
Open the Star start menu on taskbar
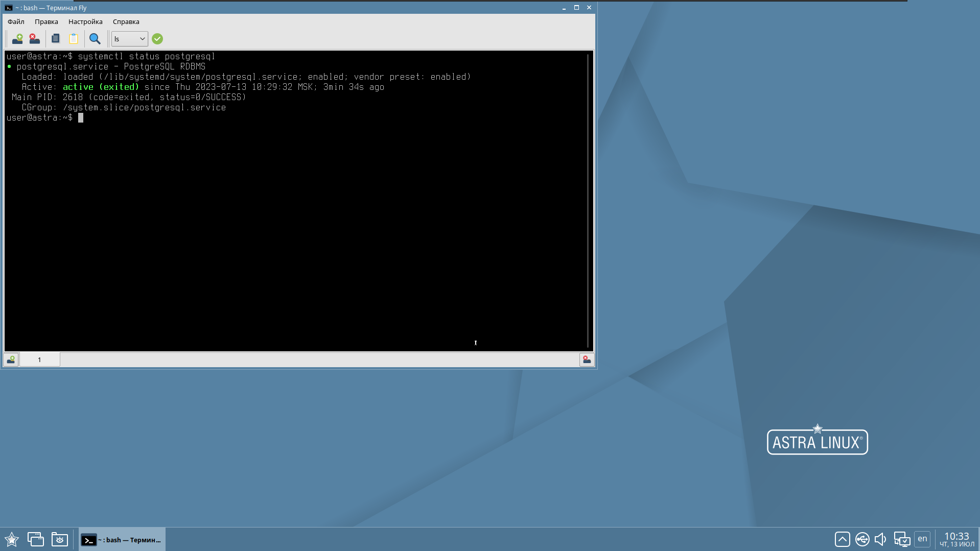coord(12,539)
